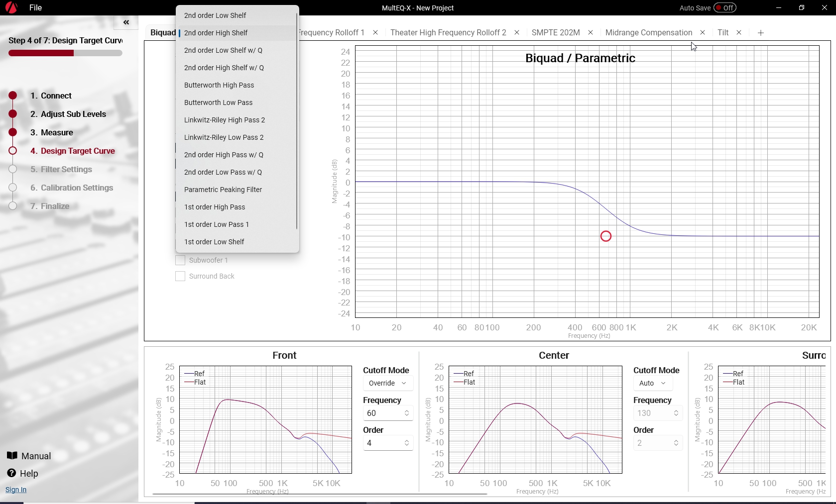Select 2nd order Low Shelf option
Image resolution: width=836 pixels, height=504 pixels.
click(236, 15)
